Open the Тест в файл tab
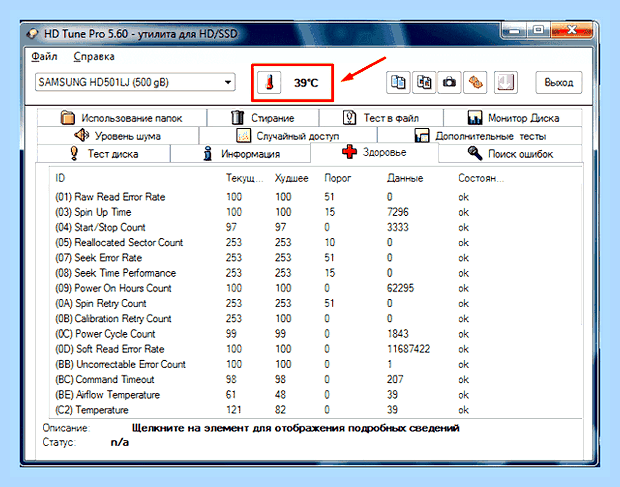This screenshot has height=487, width=620. tap(381, 118)
